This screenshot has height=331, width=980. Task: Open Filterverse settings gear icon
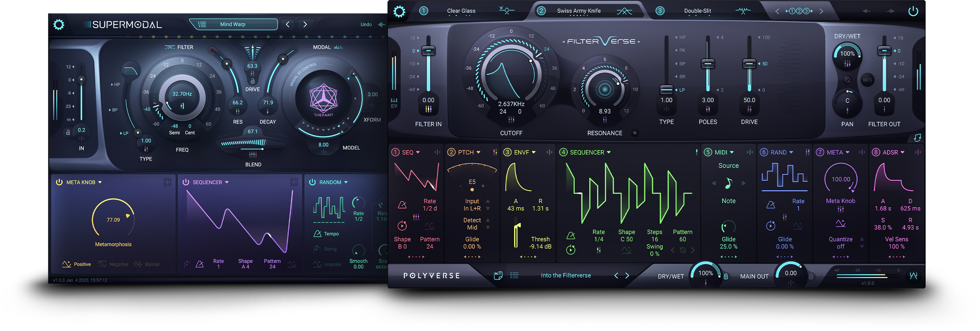coord(399,12)
